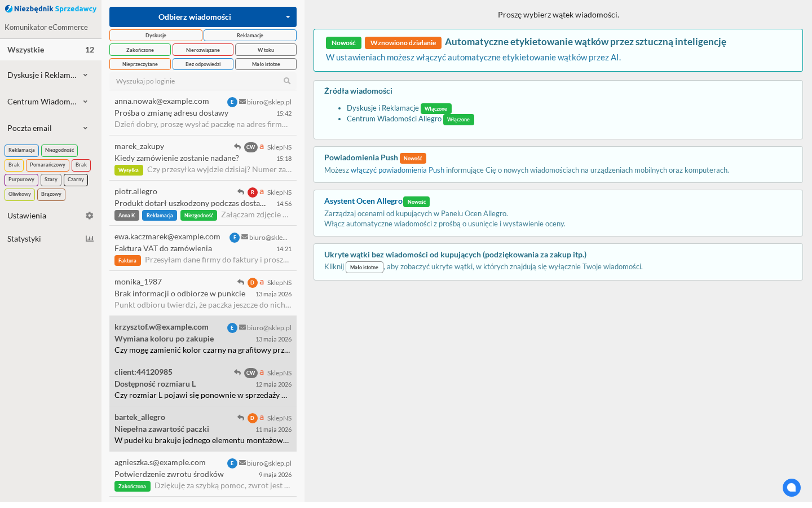The width and height of the screenshot is (812, 508).
Task: Toggle the Reklamacje filter
Action: (x=250, y=36)
